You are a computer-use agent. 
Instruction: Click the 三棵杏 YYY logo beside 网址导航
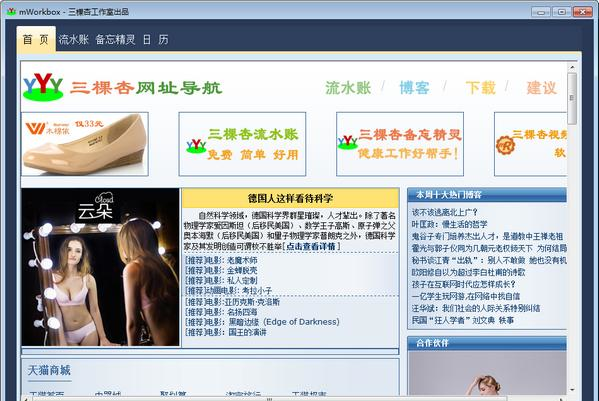pyautogui.click(x=43, y=87)
